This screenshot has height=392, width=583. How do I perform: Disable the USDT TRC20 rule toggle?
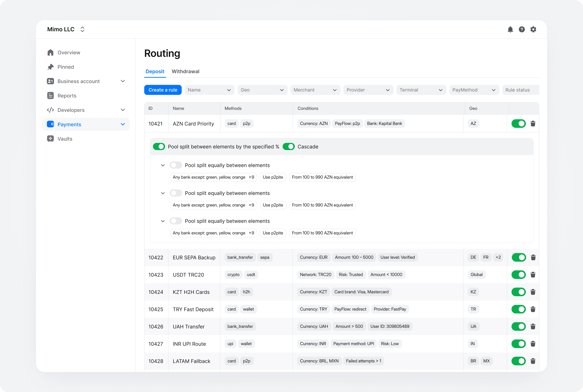click(519, 275)
